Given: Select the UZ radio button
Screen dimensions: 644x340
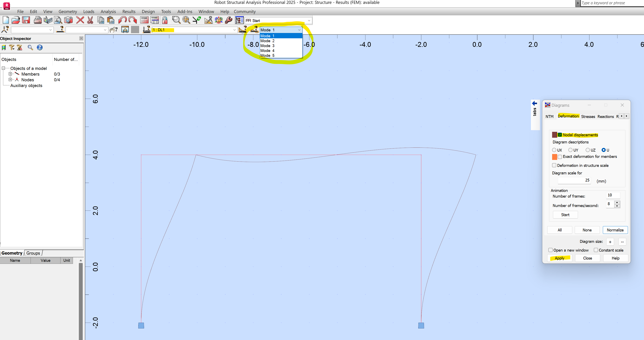Looking at the screenshot, I should (588, 150).
